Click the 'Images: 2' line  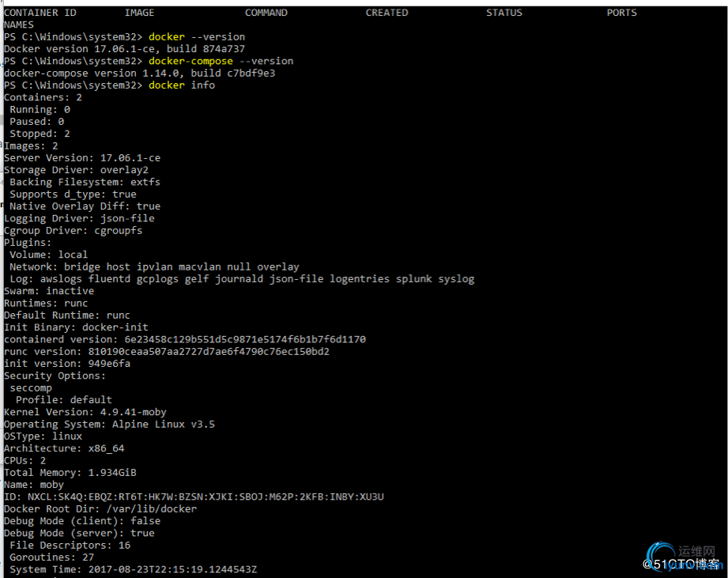click(31, 145)
